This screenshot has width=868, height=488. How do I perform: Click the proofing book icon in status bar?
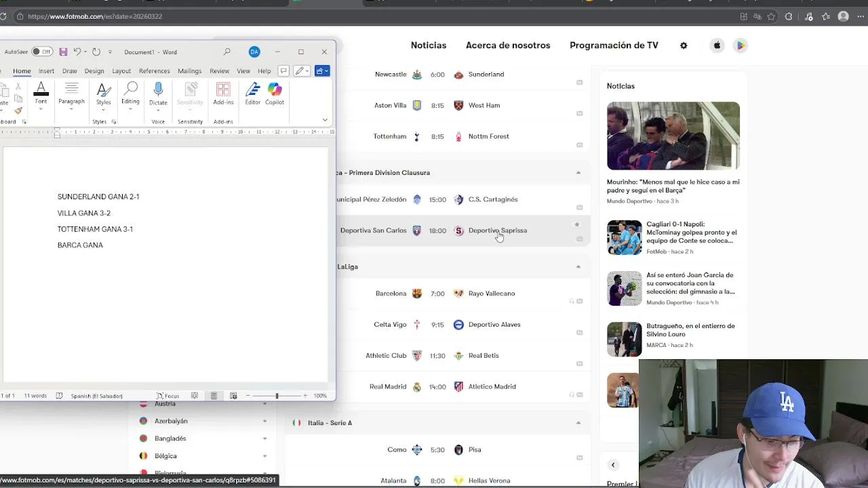tap(59, 396)
